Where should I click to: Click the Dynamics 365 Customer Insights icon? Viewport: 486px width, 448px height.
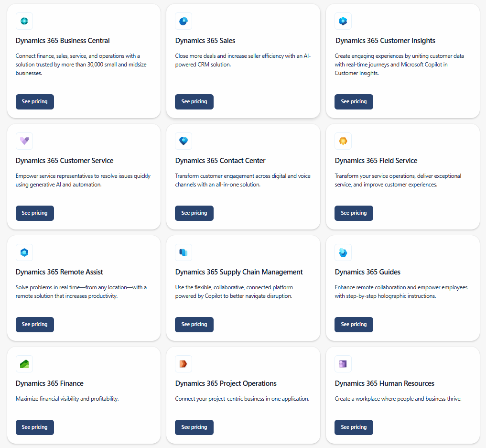343,21
